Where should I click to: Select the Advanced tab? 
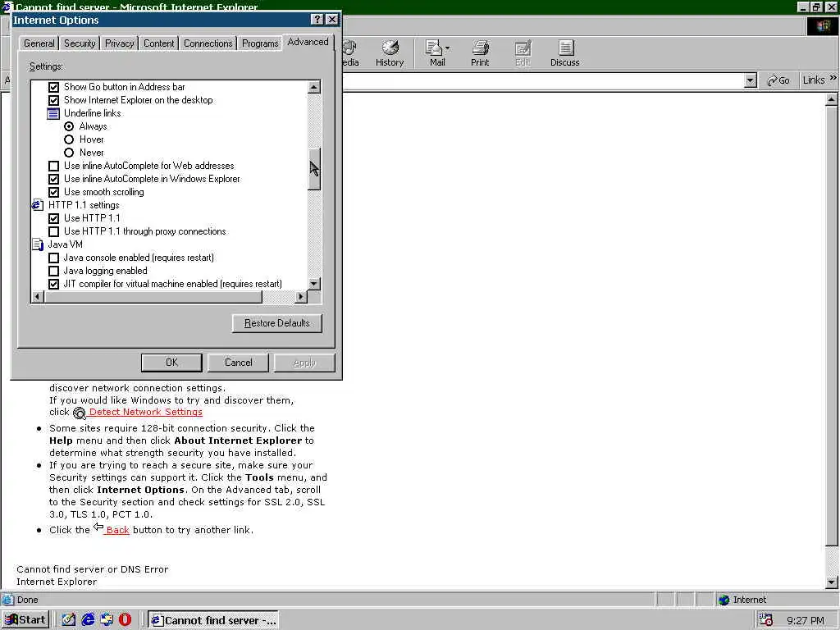pyautogui.click(x=308, y=42)
